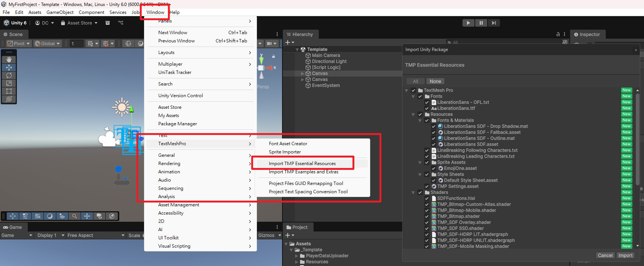Image resolution: width=644 pixels, height=266 pixels.
Task: Uncheck the Fonts folder checkbox
Action: coord(420,96)
